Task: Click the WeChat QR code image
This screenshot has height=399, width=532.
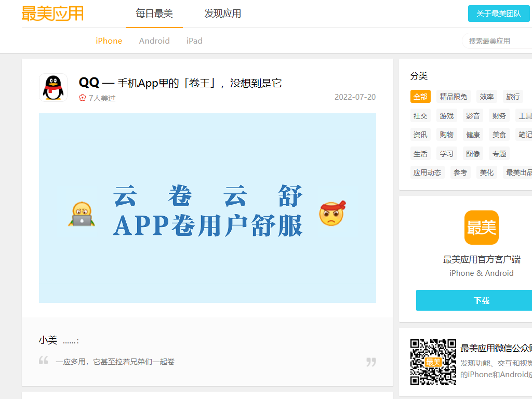Action: [433, 362]
